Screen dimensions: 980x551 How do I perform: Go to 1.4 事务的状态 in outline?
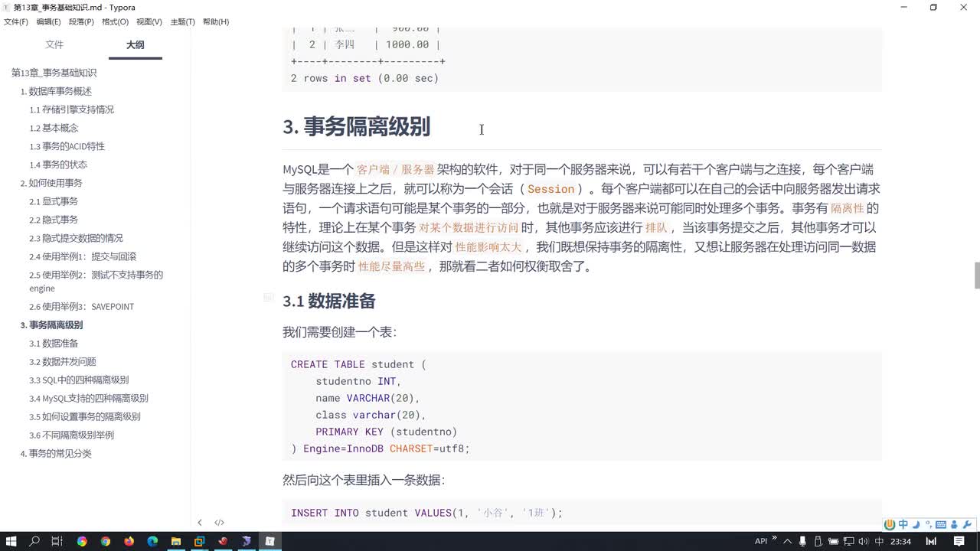click(58, 165)
